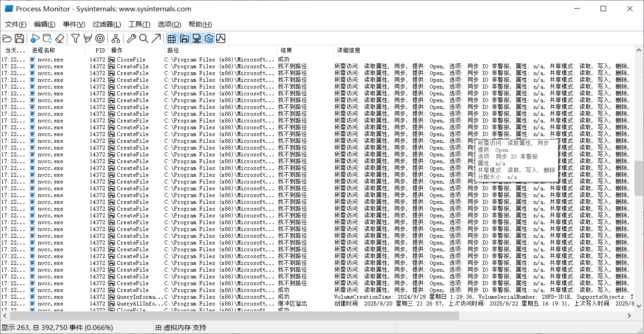Show the process tree icon

tap(116, 38)
